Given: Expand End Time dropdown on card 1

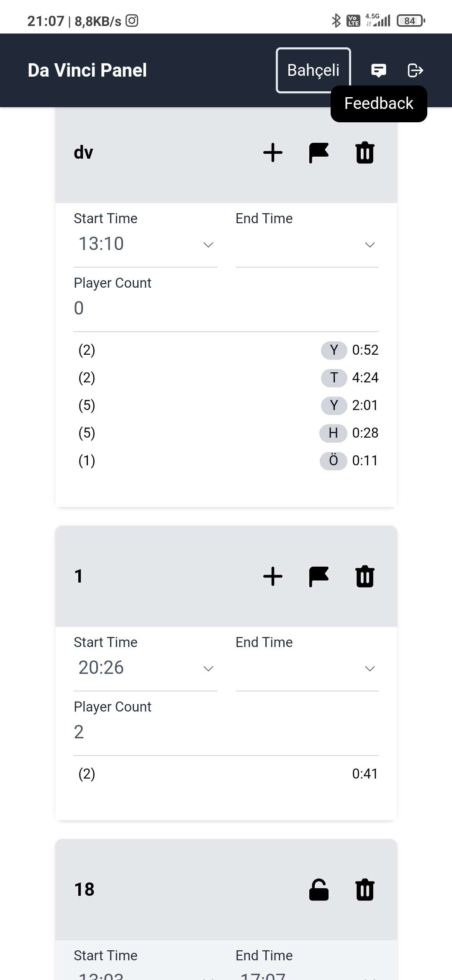Looking at the screenshot, I should 307,668.
